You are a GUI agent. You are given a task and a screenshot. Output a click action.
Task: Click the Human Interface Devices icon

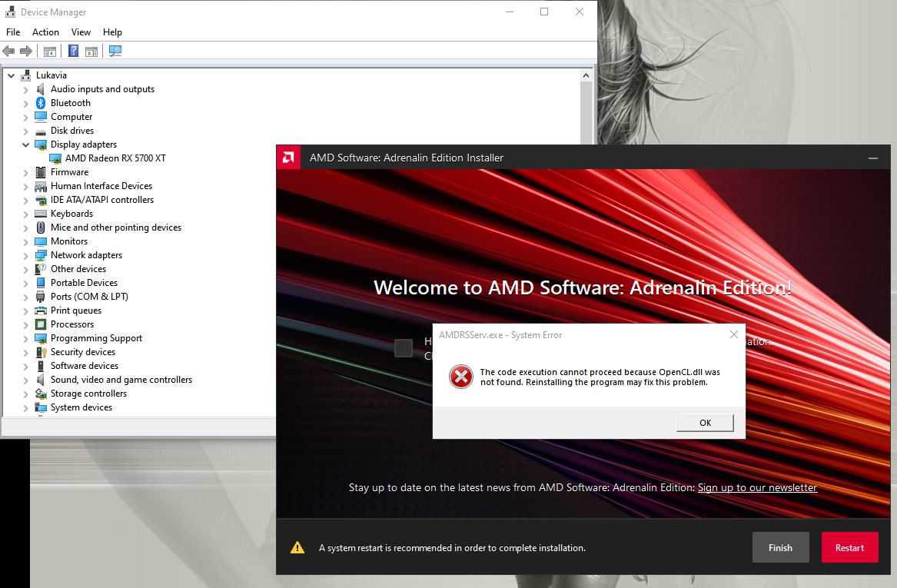coord(41,186)
